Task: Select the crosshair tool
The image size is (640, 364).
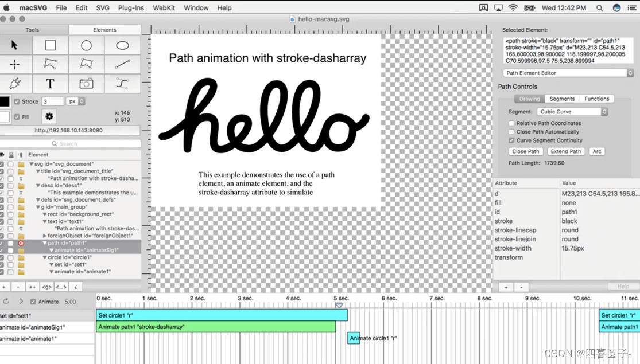Action: 15,64
